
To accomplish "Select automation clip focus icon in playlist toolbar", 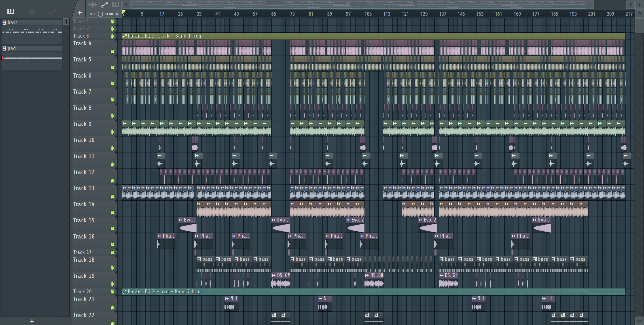I will (x=104, y=4).
